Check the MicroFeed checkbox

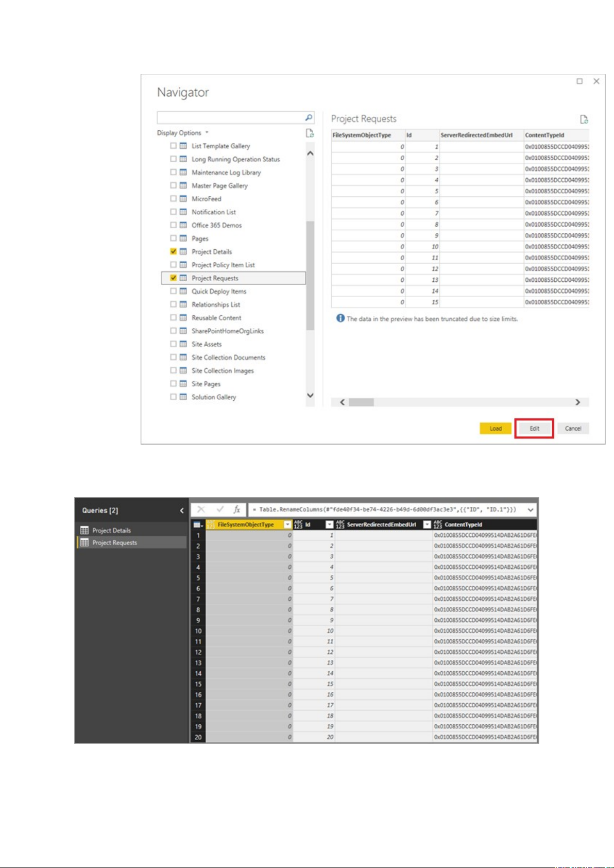[x=174, y=199]
